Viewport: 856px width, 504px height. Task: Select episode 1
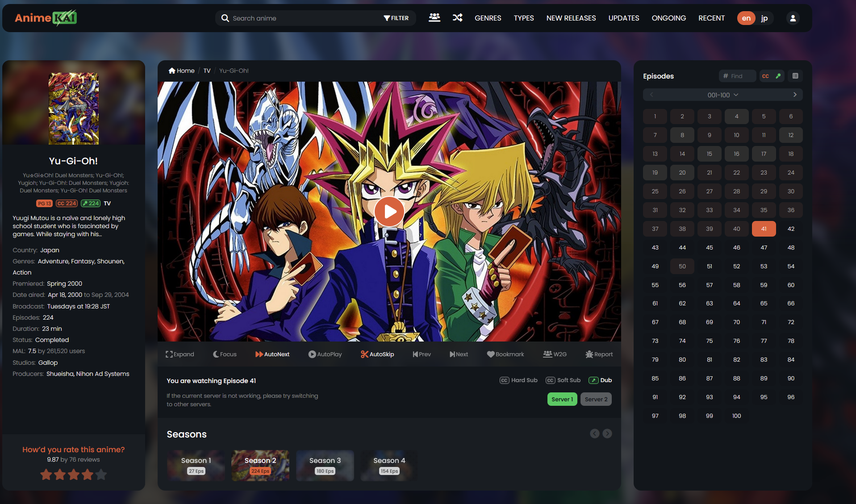(655, 117)
